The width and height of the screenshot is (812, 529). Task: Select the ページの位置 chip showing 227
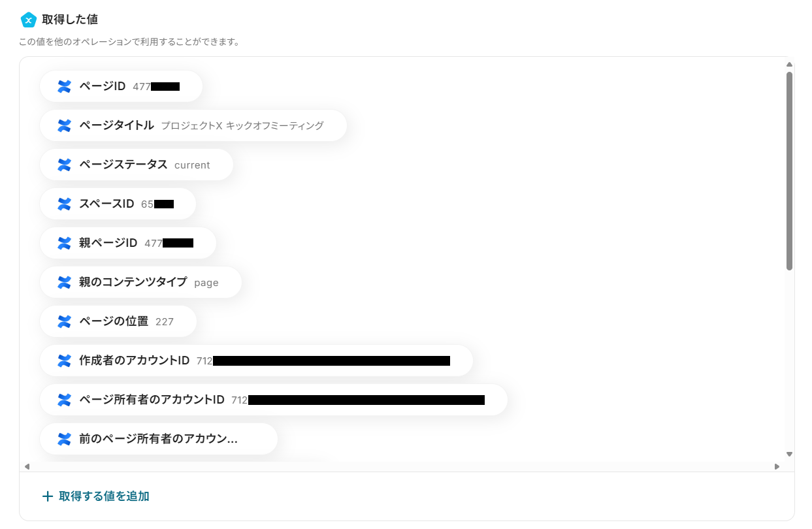click(118, 321)
